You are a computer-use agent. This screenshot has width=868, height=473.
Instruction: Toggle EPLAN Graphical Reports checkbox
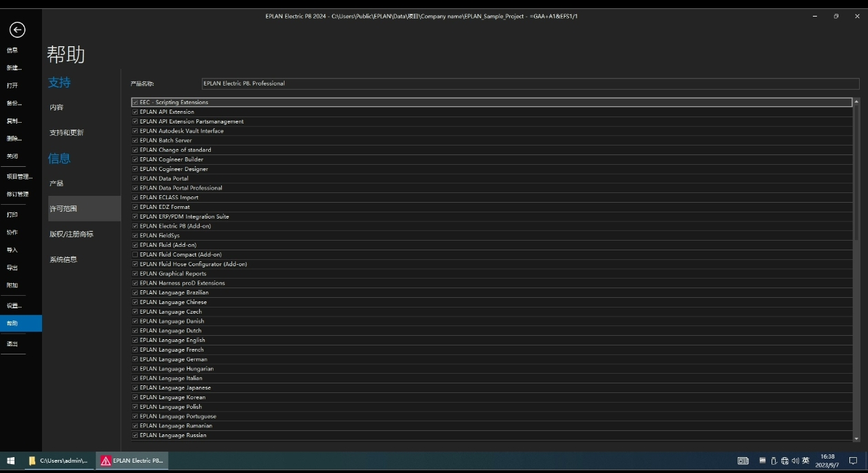[135, 274]
